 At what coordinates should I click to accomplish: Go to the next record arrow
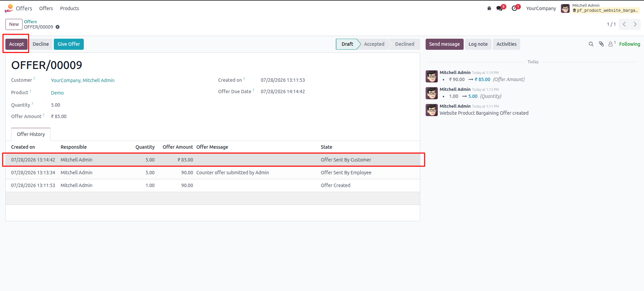(635, 24)
